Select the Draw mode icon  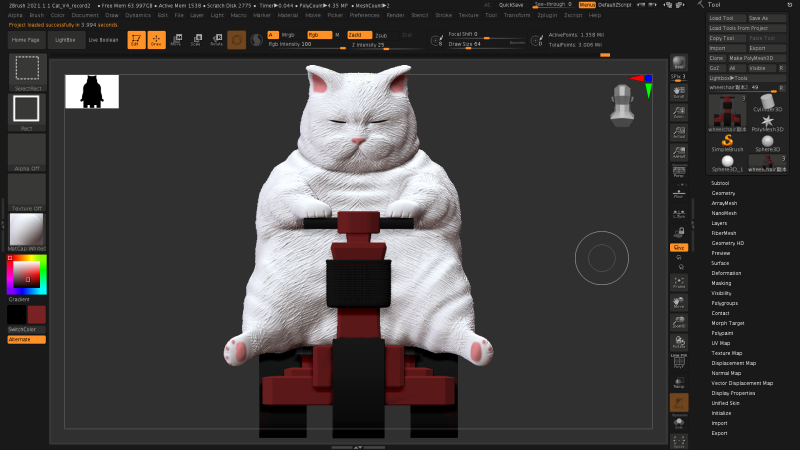pos(156,40)
